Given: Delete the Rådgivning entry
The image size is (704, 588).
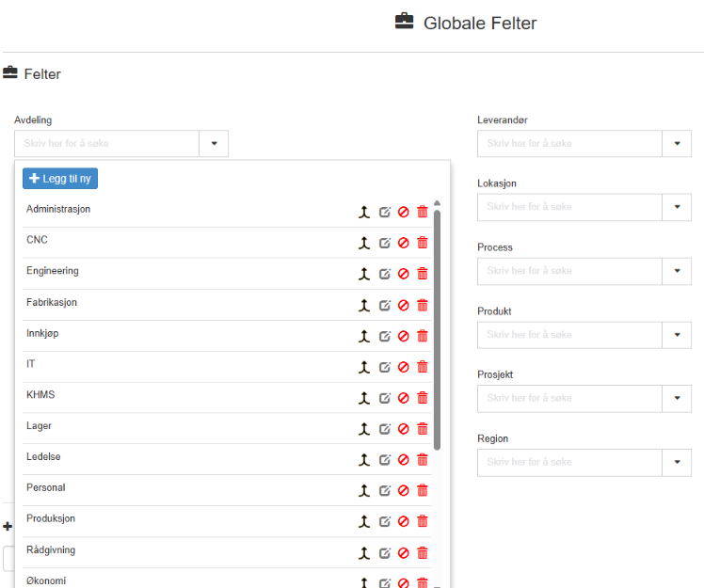Looking at the screenshot, I should (423, 553).
